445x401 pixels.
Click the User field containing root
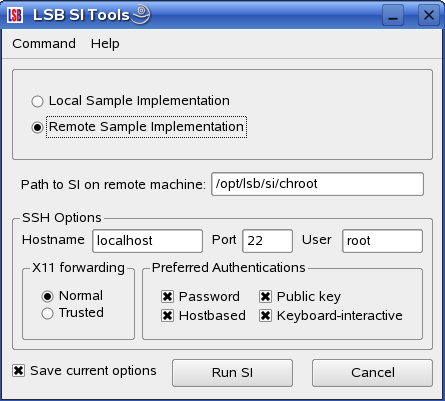[382, 240]
